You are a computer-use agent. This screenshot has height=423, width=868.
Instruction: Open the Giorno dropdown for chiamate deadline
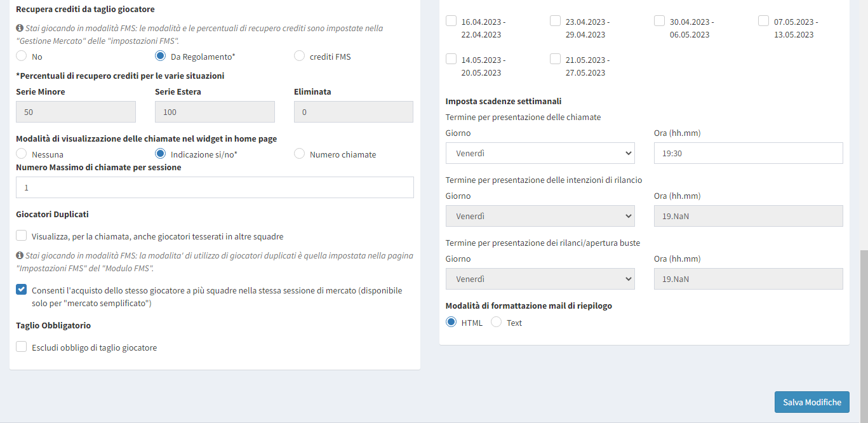point(540,153)
